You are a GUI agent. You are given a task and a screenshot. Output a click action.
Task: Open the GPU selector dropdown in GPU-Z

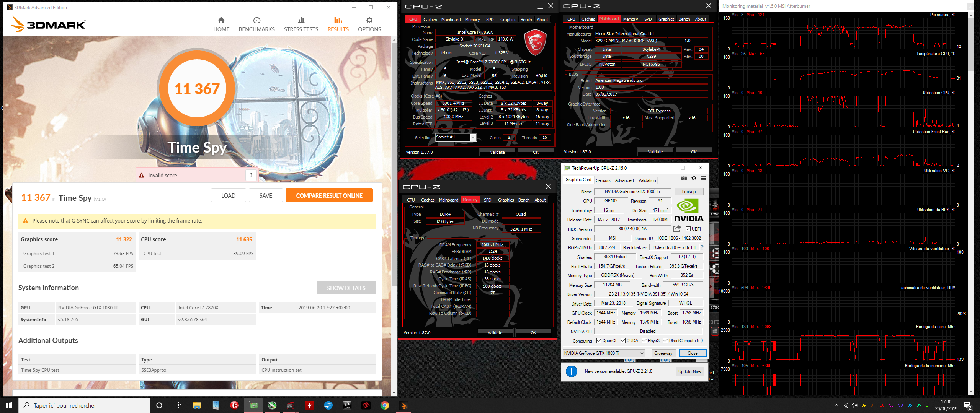point(604,353)
